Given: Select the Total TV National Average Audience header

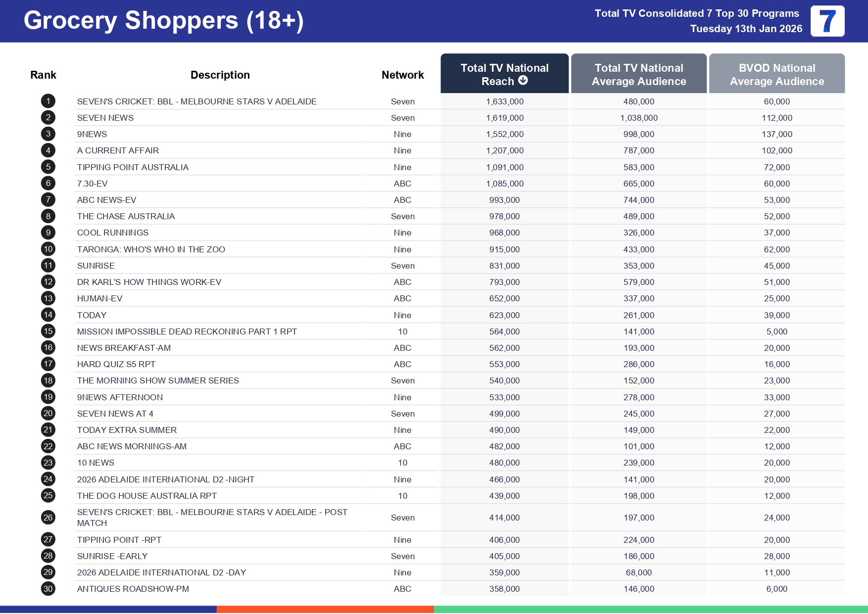Looking at the screenshot, I should pos(638,74).
